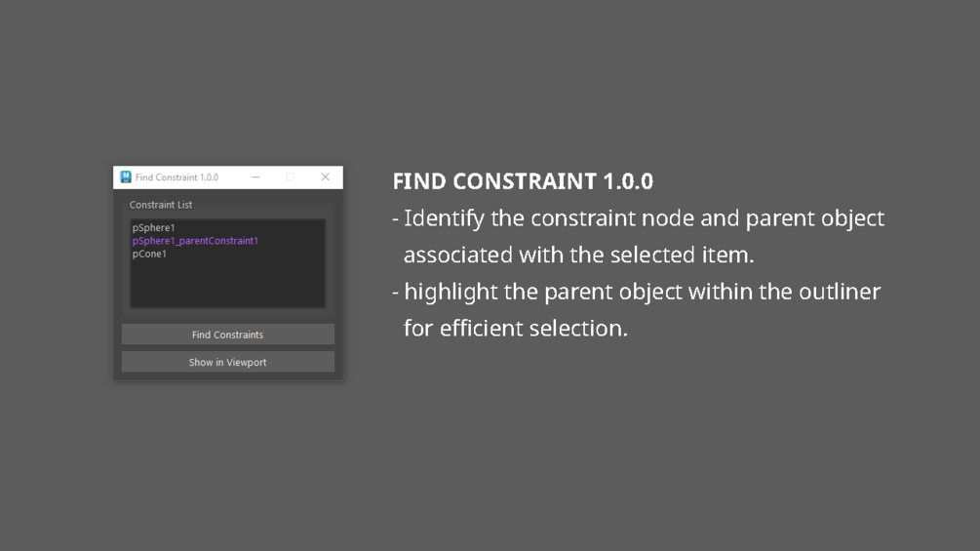Click the FIND CONSTRAINT 1.0.0 heading
Viewport: 980px width, 551px height.
point(523,181)
